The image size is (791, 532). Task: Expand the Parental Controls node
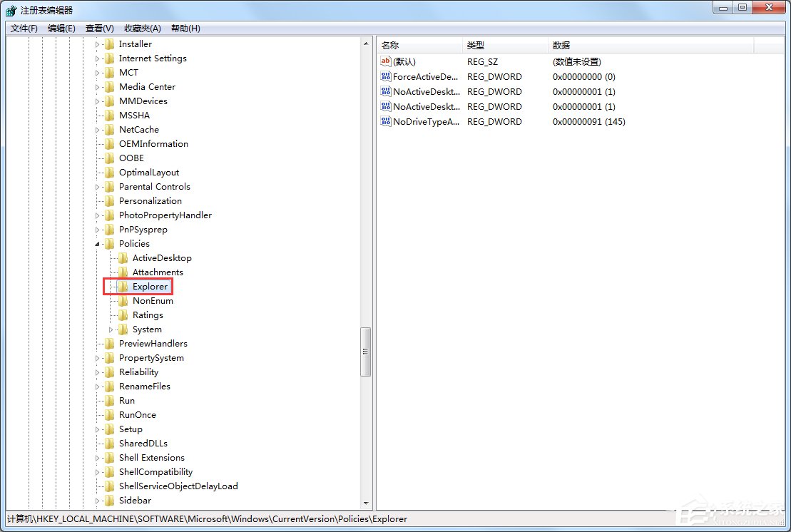click(97, 186)
